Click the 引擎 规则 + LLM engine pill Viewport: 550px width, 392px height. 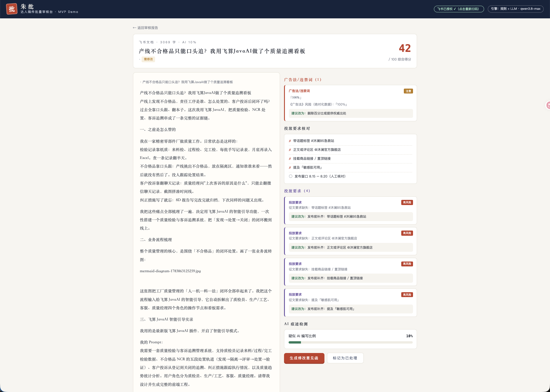pos(515,9)
